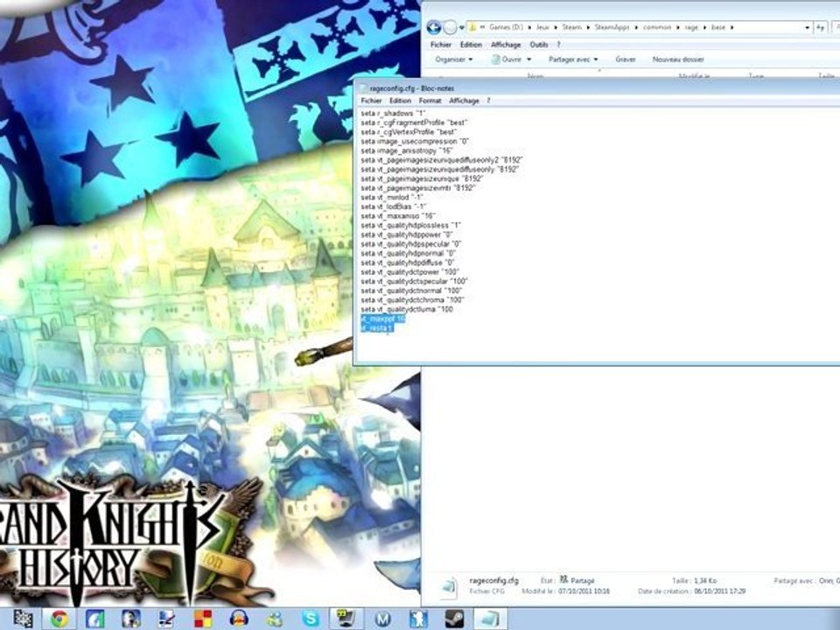
Task: Click the line seta vt_qualitydctchroma "100"
Action: 412,300
